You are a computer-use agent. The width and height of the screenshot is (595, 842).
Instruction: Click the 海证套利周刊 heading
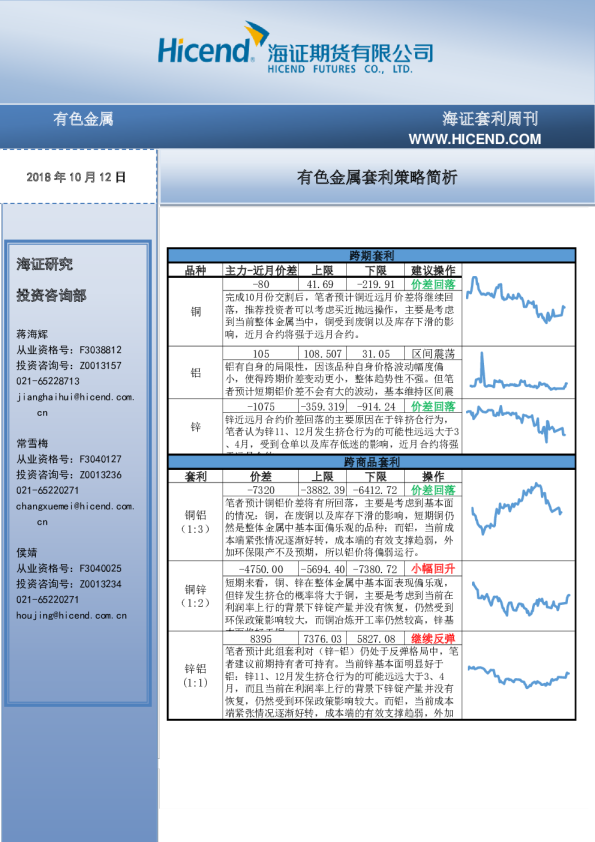click(x=490, y=119)
